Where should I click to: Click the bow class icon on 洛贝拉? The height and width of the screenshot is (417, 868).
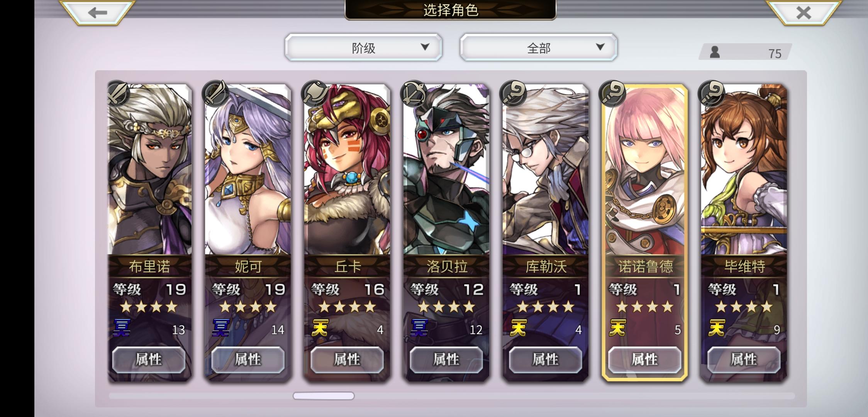[414, 93]
